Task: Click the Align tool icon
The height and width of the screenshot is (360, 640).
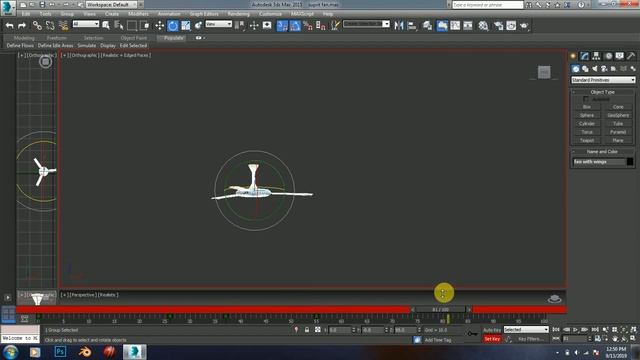Action: click(x=412, y=26)
